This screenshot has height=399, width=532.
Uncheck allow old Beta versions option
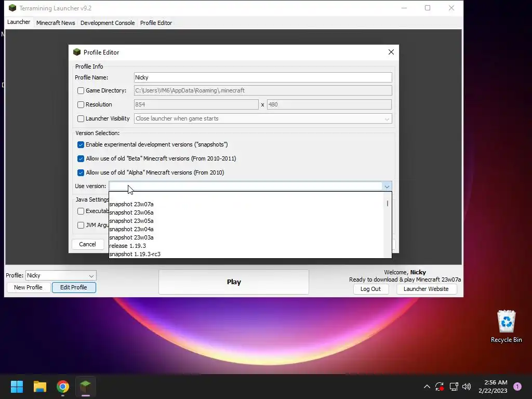click(81, 158)
